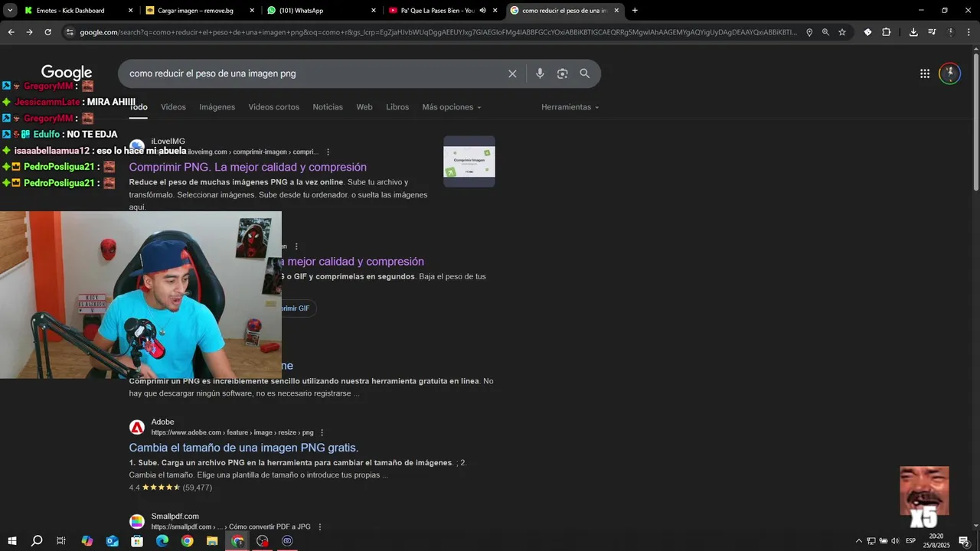Submit search with magnifier icon
The height and width of the screenshot is (551, 980).
tap(585, 73)
